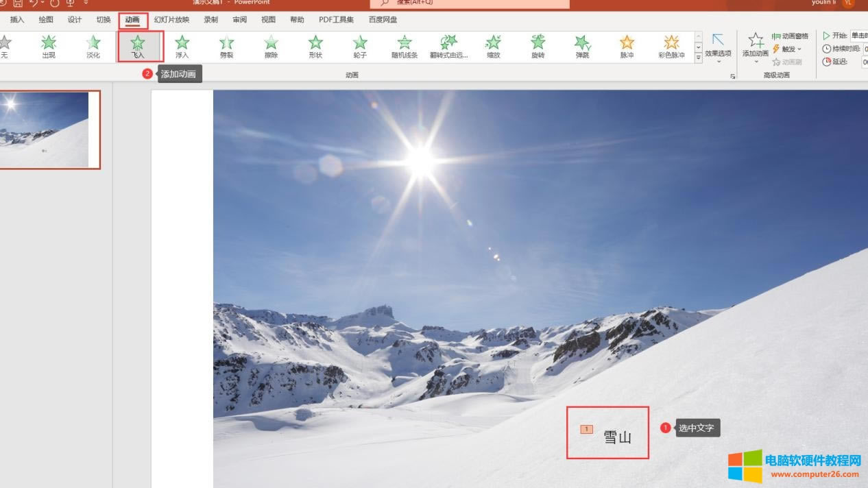Open the 触发 (Trigger) dropdown
Viewport: 868px width, 488px height.
pos(787,49)
